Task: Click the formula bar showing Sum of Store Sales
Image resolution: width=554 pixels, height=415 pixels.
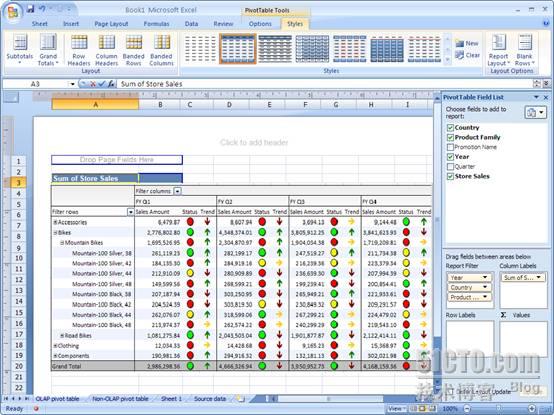Action: click(324, 84)
